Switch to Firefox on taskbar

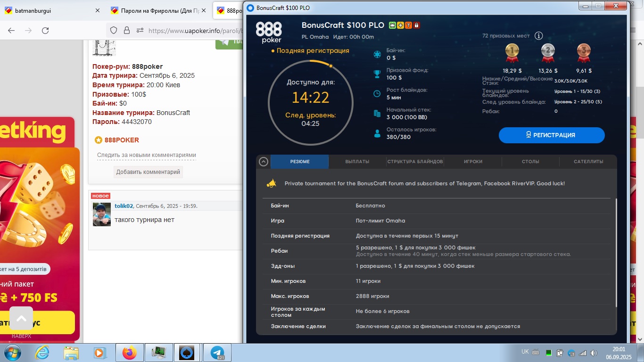(x=129, y=353)
